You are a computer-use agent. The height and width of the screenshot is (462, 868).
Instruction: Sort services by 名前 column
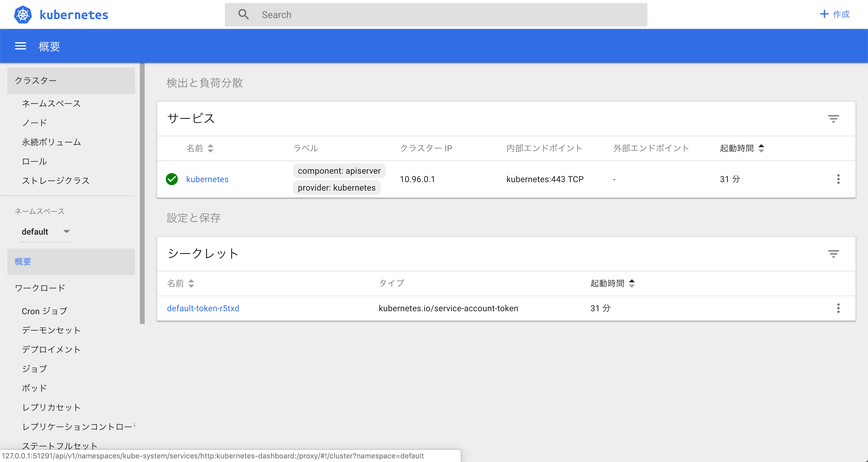click(200, 148)
